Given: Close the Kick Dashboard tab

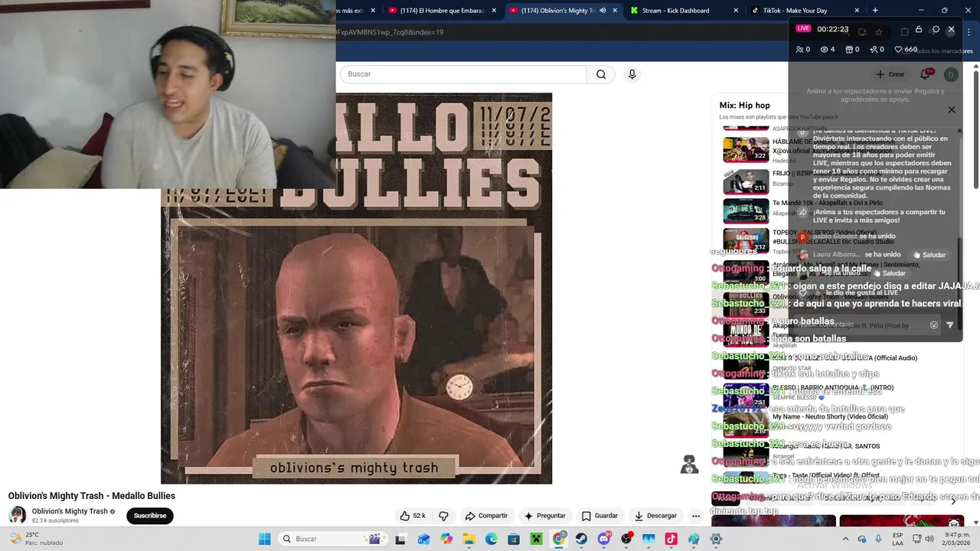Looking at the screenshot, I should pyautogui.click(x=736, y=11).
